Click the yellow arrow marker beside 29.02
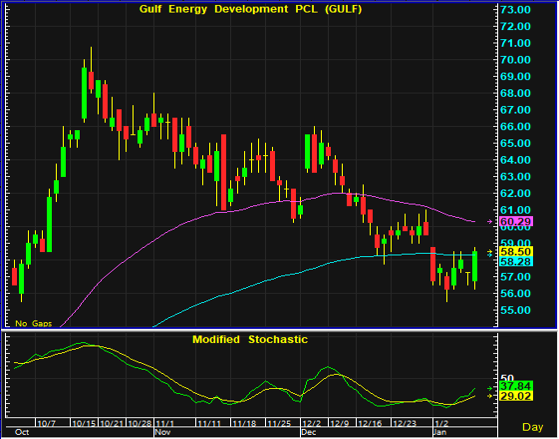Image resolution: width=559 pixels, height=439 pixels. point(490,396)
